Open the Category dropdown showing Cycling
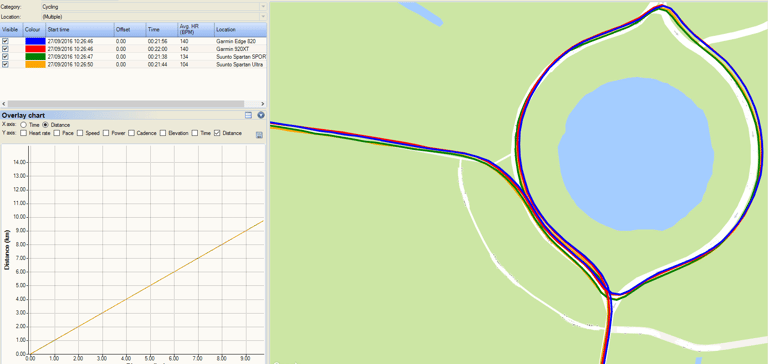Viewport: 768px width, 364px height. pyautogui.click(x=154, y=6)
